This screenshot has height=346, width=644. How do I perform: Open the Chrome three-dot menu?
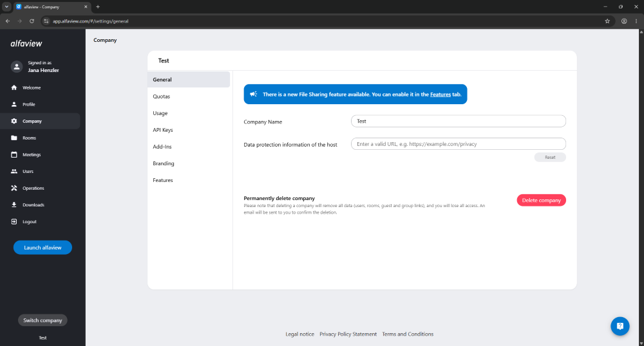click(x=636, y=21)
